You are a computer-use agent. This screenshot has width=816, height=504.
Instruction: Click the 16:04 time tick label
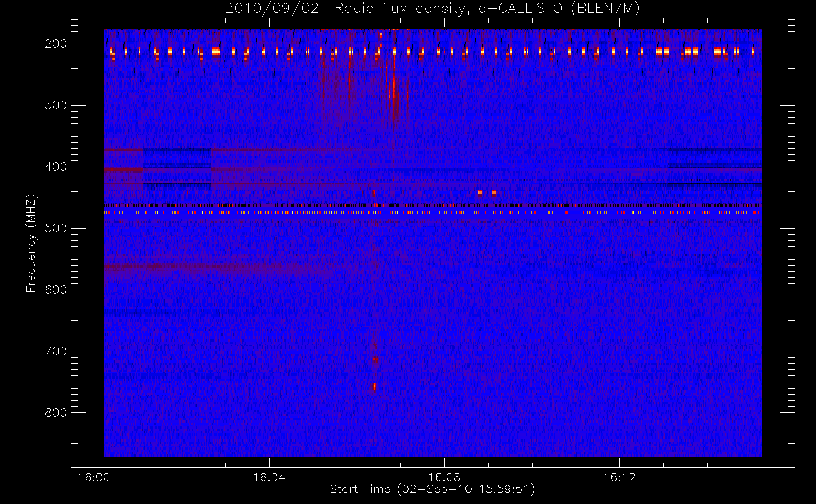pos(269,477)
